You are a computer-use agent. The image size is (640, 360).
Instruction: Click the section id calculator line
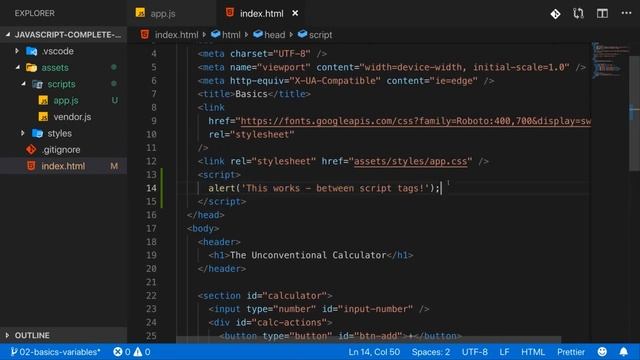[x=265, y=296]
